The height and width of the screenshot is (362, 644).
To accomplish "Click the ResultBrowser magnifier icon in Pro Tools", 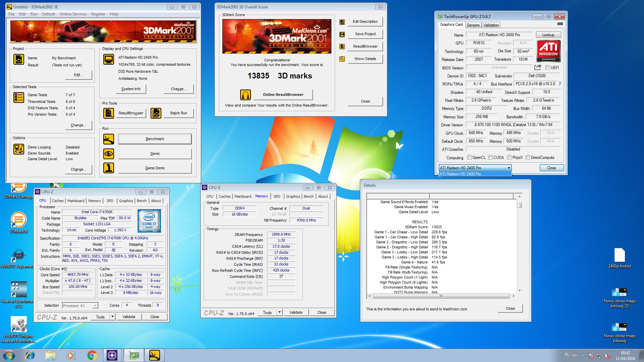I will coord(109,113).
